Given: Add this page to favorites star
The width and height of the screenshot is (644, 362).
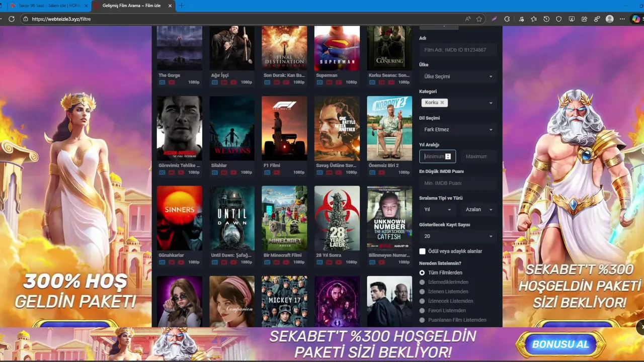Looking at the screenshot, I should pos(479,19).
